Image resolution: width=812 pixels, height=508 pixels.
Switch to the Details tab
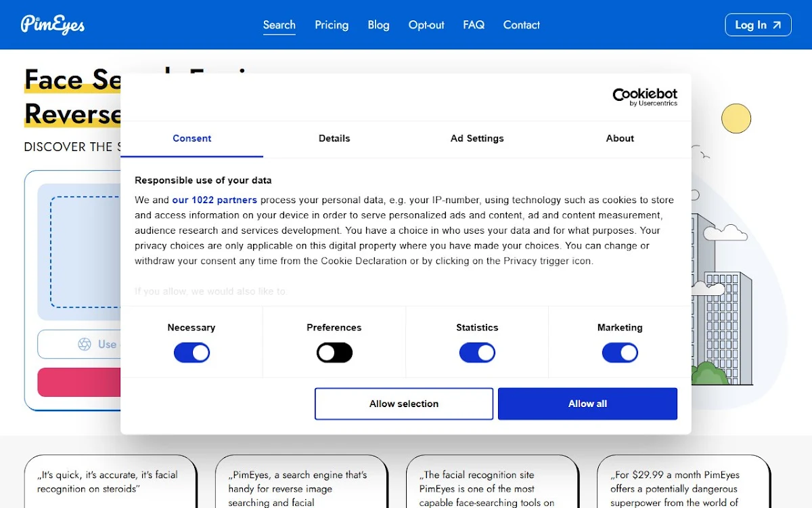tap(334, 138)
